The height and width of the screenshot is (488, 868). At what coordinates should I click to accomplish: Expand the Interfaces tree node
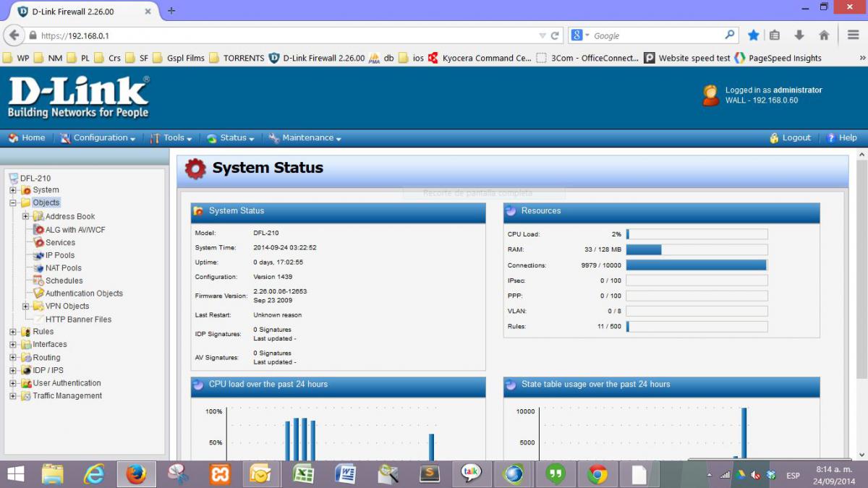13,345
